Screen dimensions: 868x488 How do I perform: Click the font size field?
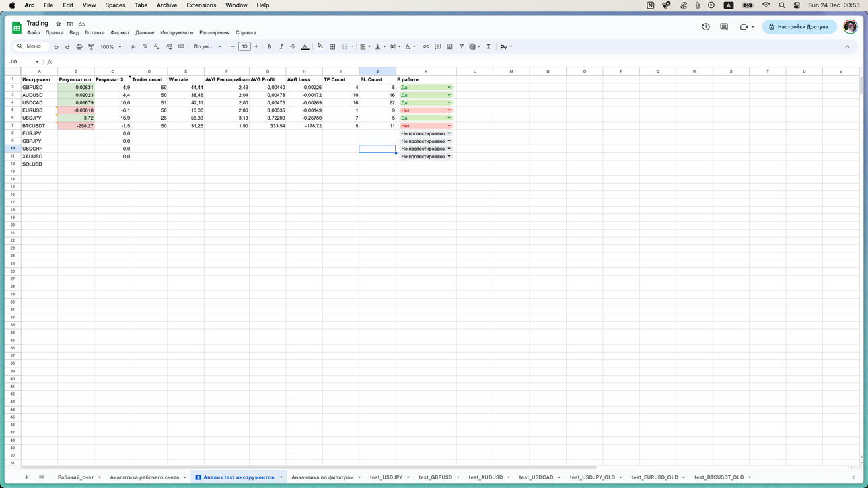(x=244, y=47)
